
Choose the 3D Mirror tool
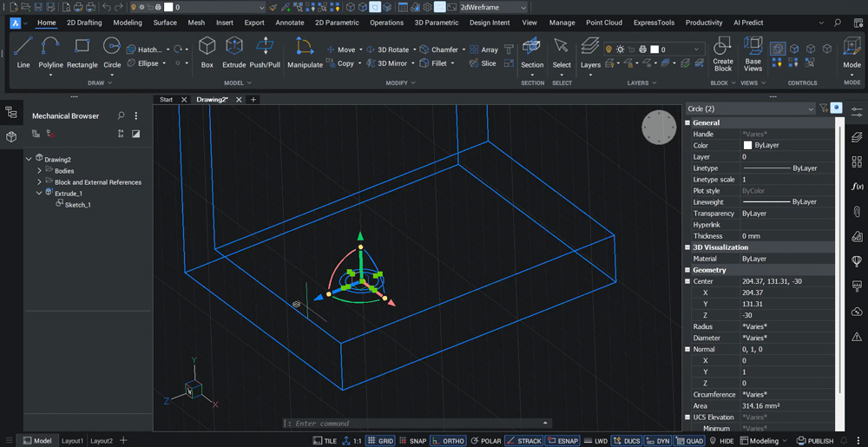[x=387, y=63]
